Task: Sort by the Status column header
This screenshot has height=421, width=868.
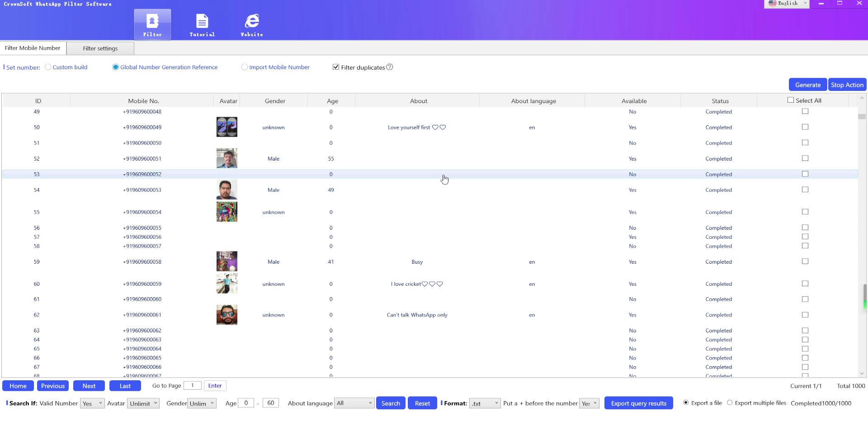Action: 720,101
